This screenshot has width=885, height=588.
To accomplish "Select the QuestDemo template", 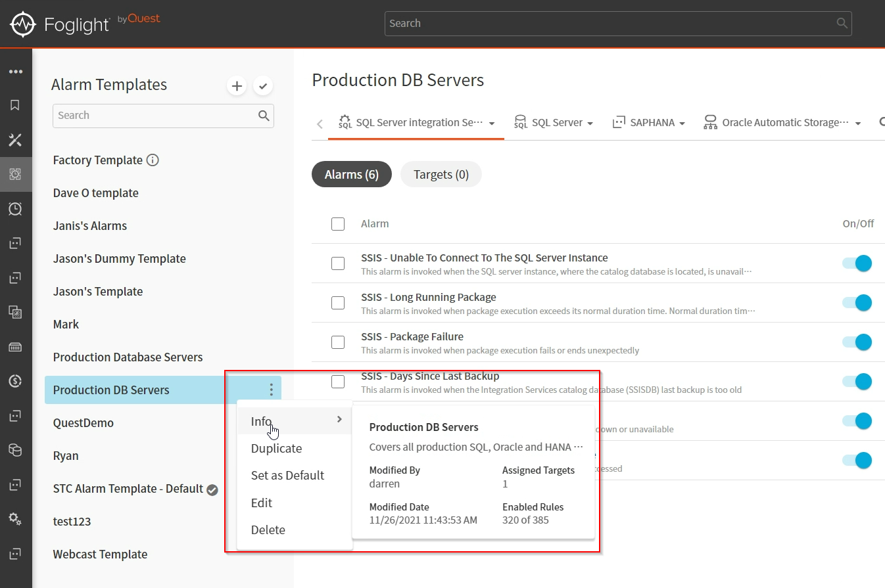I will pos(83,423).
